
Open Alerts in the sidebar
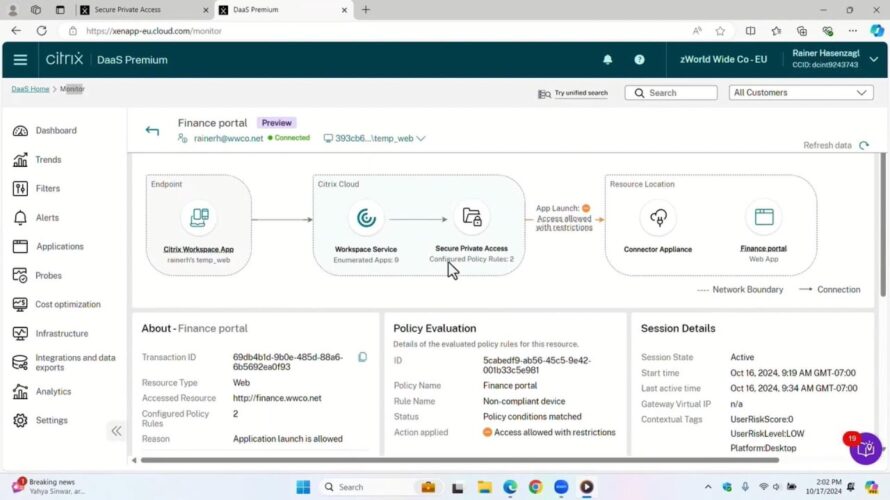47,218
